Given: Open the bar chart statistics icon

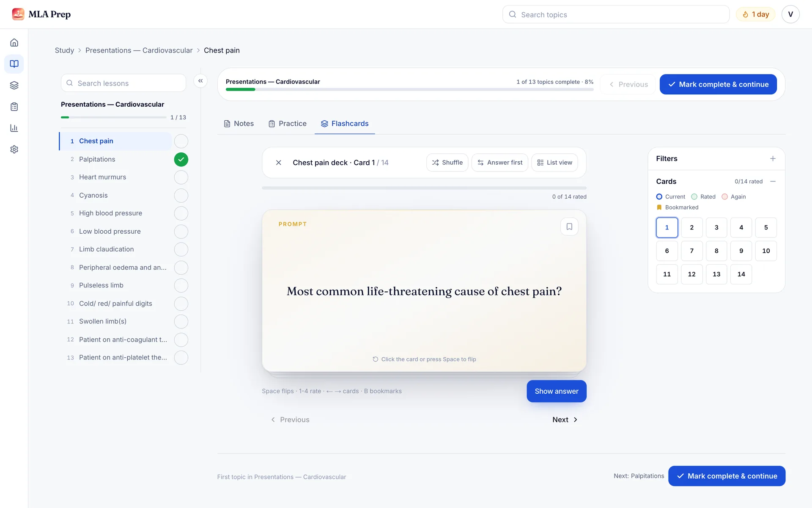Looking at the screenshot, I should tap(14, 128).
